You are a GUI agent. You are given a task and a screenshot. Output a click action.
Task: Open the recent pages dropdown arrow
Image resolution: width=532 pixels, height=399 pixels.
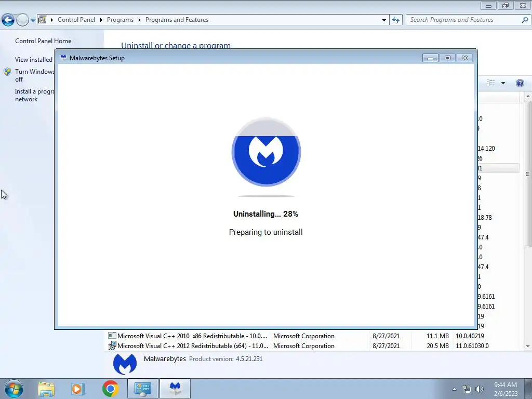click(x=33, y=20)
